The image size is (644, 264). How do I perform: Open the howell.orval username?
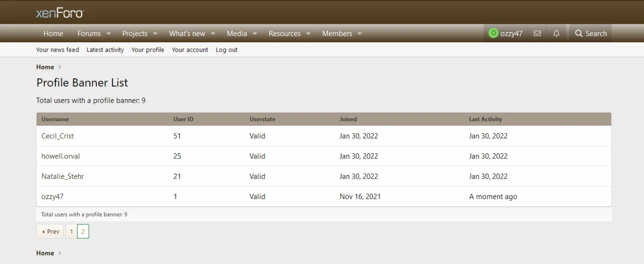pyautogui.click(x=60, y=156)
